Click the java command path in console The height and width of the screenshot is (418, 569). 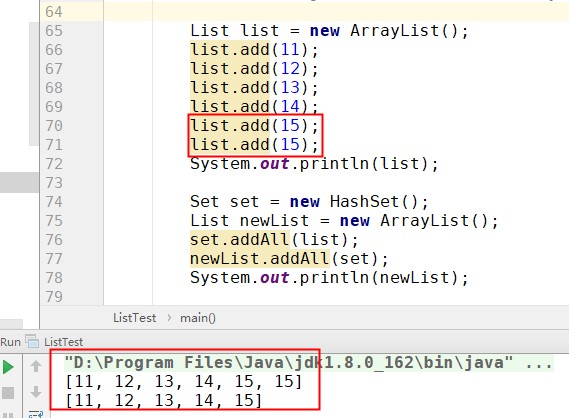click(308, 363)
